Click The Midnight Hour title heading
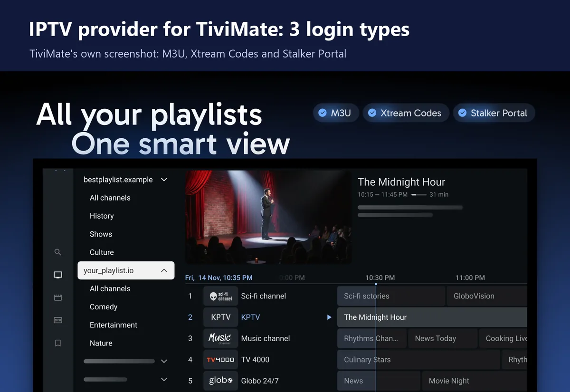The width and height of the screenshot is (570, 392). 401,182
